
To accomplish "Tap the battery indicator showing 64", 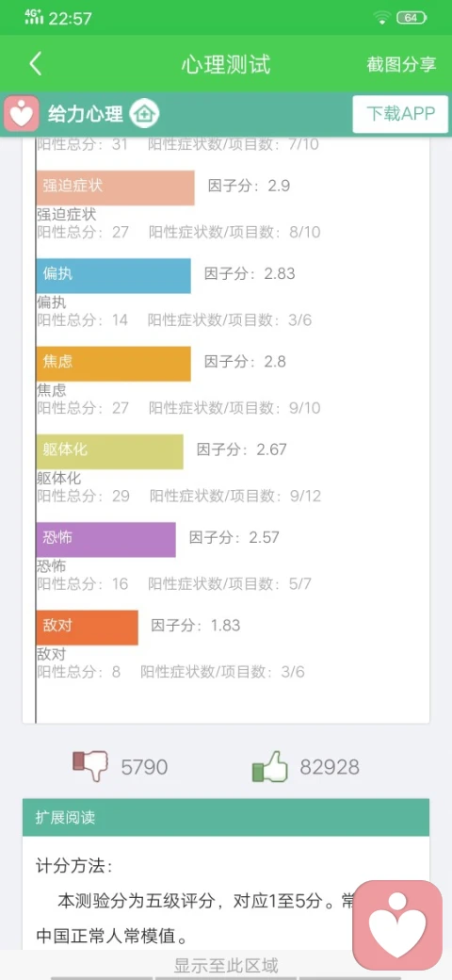I will point(412,18).
